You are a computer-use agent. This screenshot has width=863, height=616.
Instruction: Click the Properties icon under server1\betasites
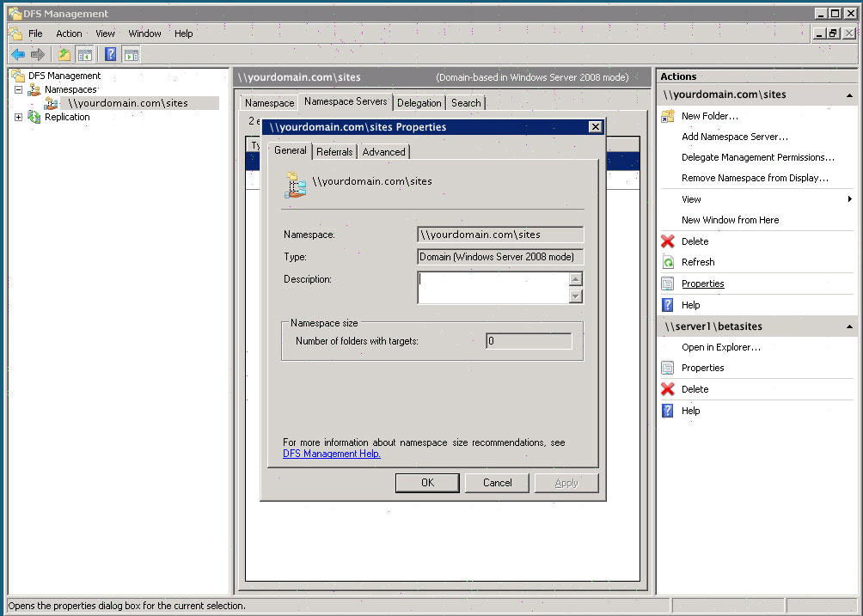coord(668,368)
